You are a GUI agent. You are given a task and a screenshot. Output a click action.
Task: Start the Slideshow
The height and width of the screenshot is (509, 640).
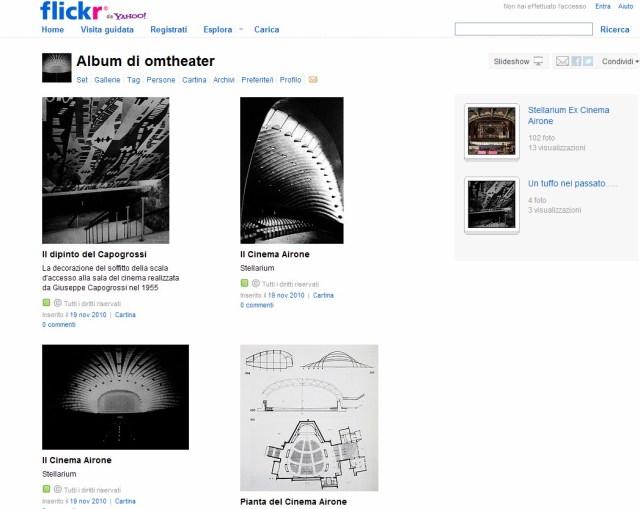[x=518, y=61]
